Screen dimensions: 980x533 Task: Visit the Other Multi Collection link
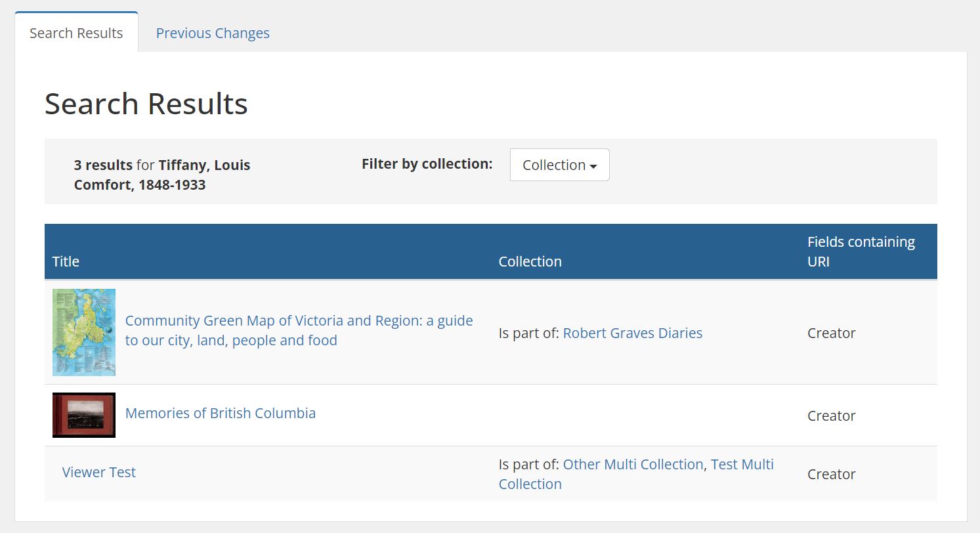pyautogui.click(x=633, y=464)
